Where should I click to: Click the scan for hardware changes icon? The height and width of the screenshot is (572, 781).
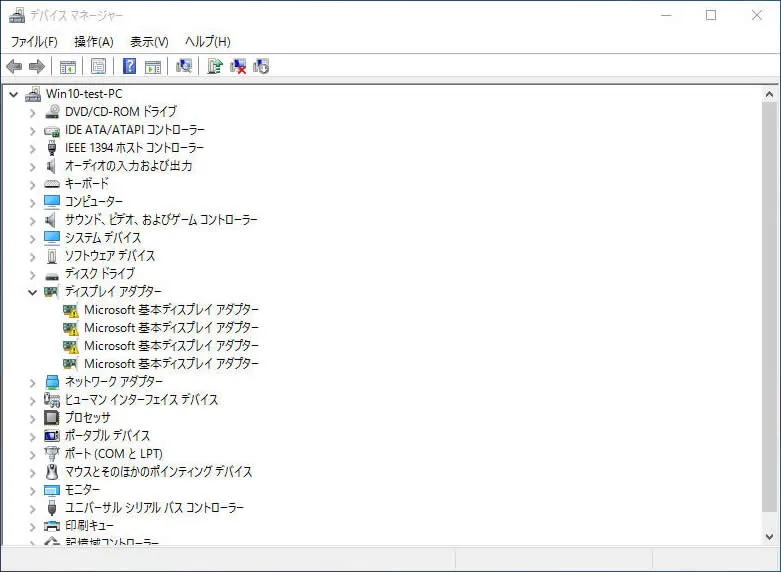tap(184, 67)
